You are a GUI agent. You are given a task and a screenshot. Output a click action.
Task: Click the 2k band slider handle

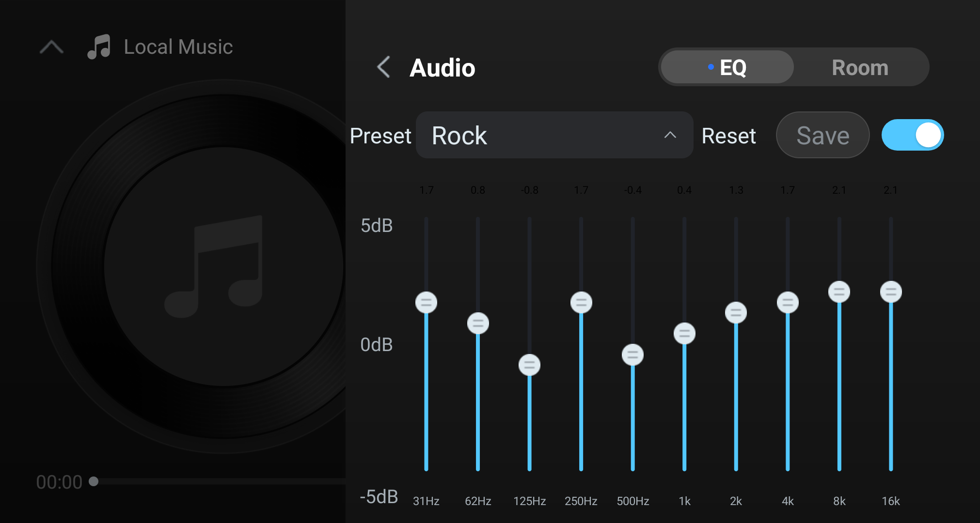point(736,313)
